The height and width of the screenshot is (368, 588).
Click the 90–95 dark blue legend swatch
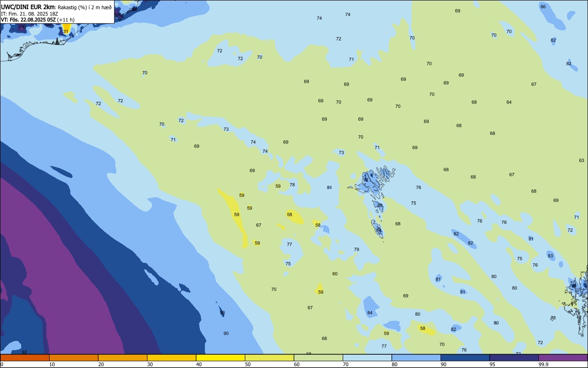click(465, 357)
